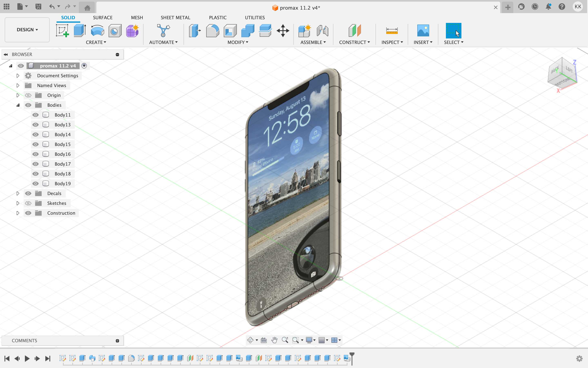Expand Document Settings node
The image size is (588, 368).
pos(18,76)
